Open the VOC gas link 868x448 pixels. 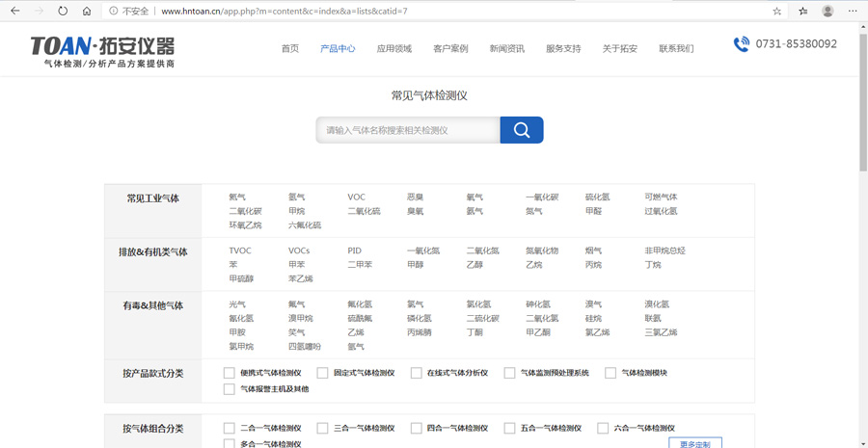coord(357,197)
